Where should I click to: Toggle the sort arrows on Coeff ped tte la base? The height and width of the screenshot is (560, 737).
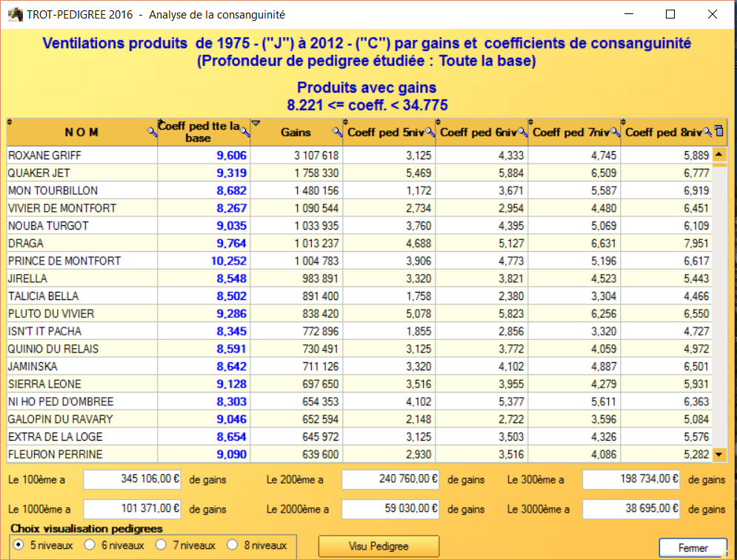coord(160,123)
